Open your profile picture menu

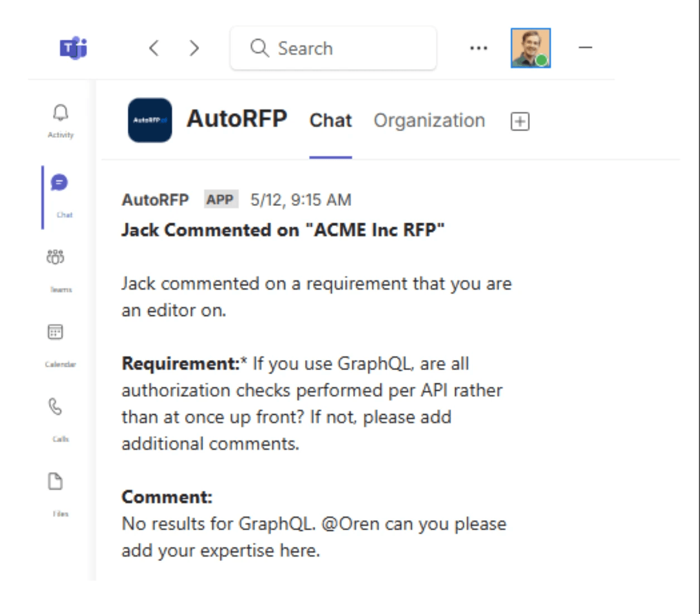tap(530, 48)
